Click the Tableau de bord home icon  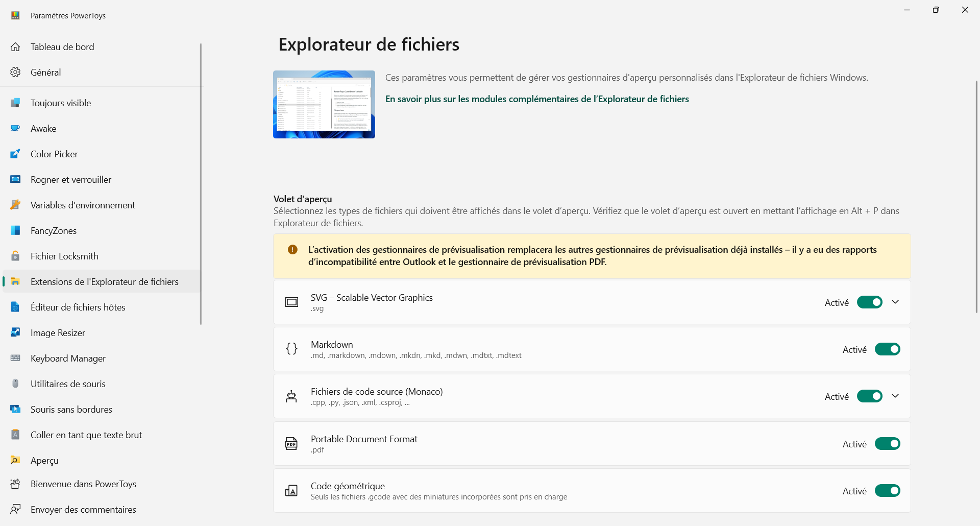pos(15,47)
